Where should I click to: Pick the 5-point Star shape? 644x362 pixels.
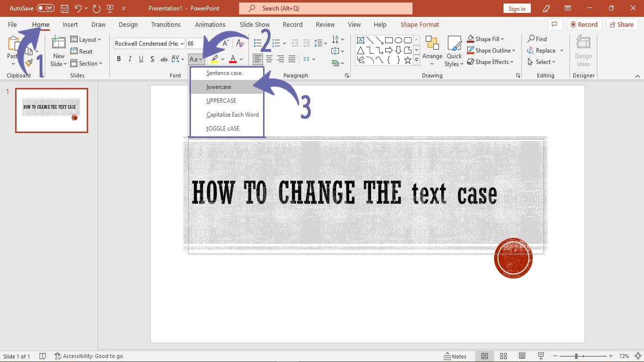408,60
